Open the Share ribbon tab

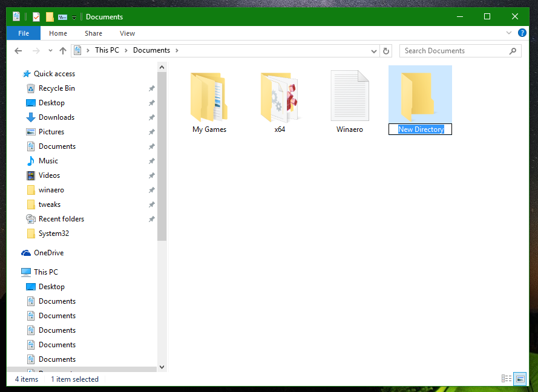point(93,33)
